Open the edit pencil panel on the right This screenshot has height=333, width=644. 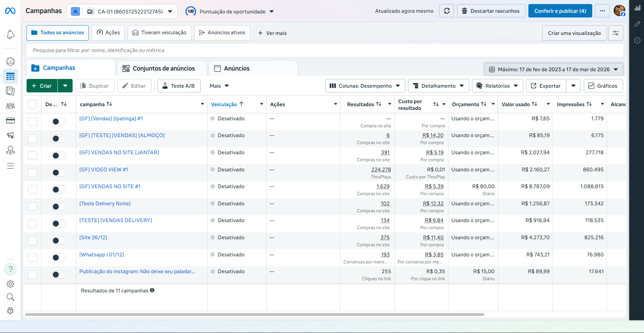click(x=638, y=24)
